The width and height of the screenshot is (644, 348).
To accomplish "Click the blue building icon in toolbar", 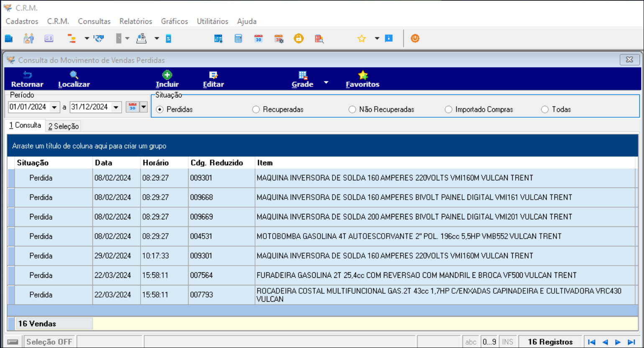I will pos(8,39).
